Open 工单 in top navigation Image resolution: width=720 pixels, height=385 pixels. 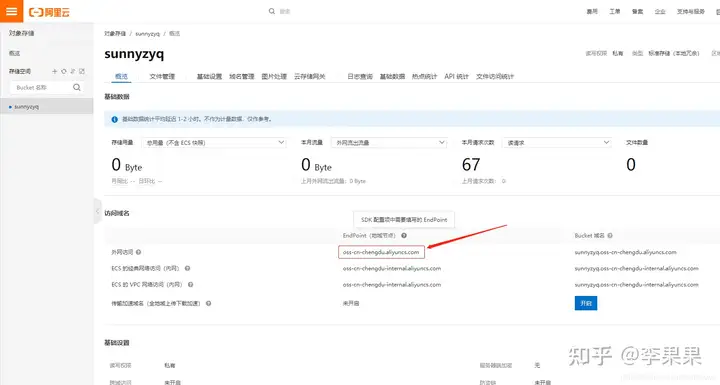[x=615, y=11]
